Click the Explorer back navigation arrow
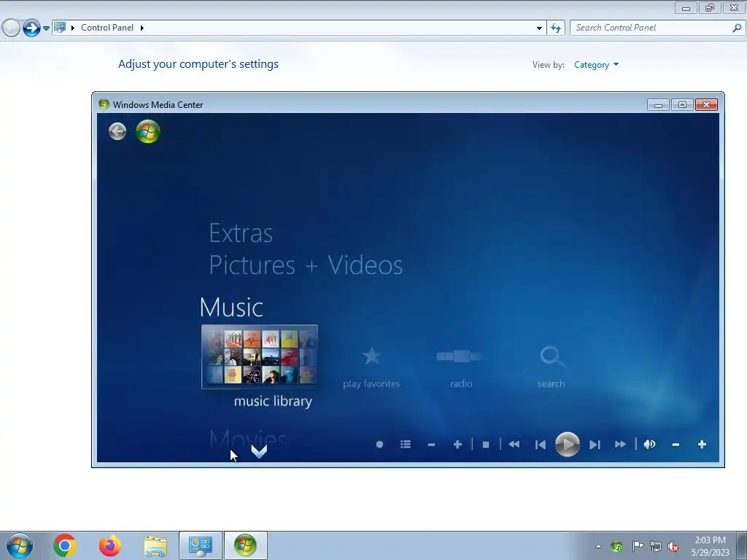This screenshot has width=747, height=560. 11,28
